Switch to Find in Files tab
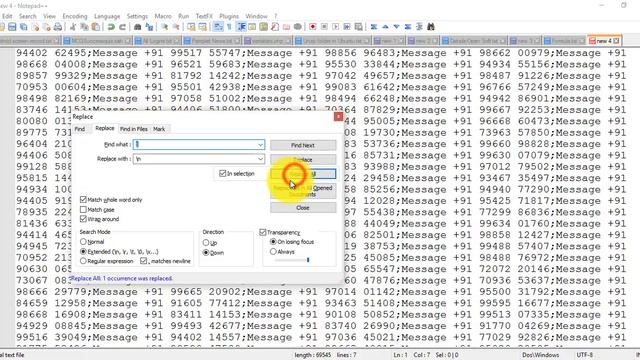640x360 pixels. point(133,129)
